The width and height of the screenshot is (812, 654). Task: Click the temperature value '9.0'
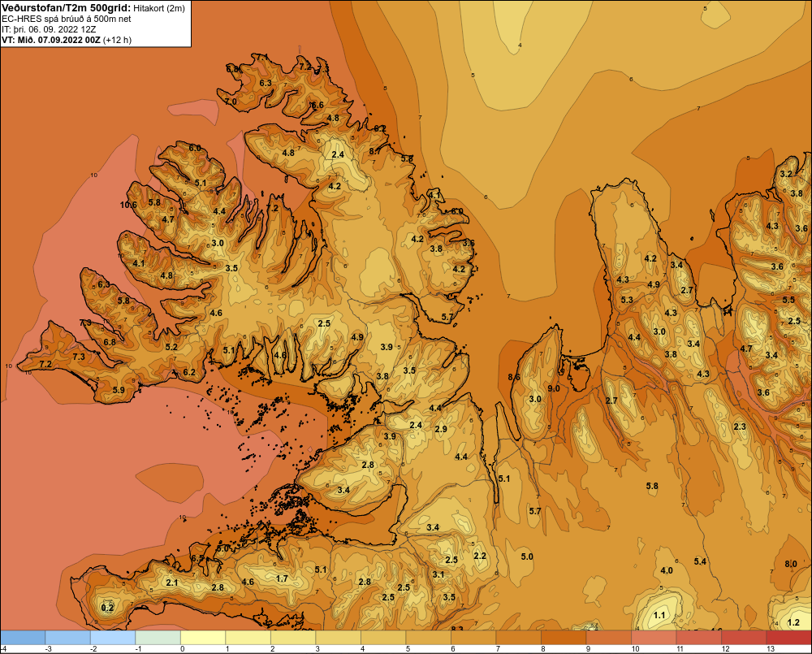[554, 388]
